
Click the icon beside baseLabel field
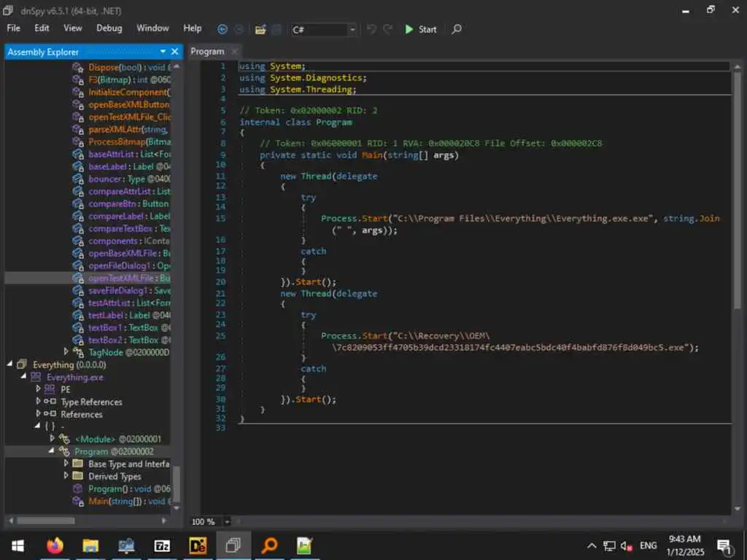tap(78, 167)
